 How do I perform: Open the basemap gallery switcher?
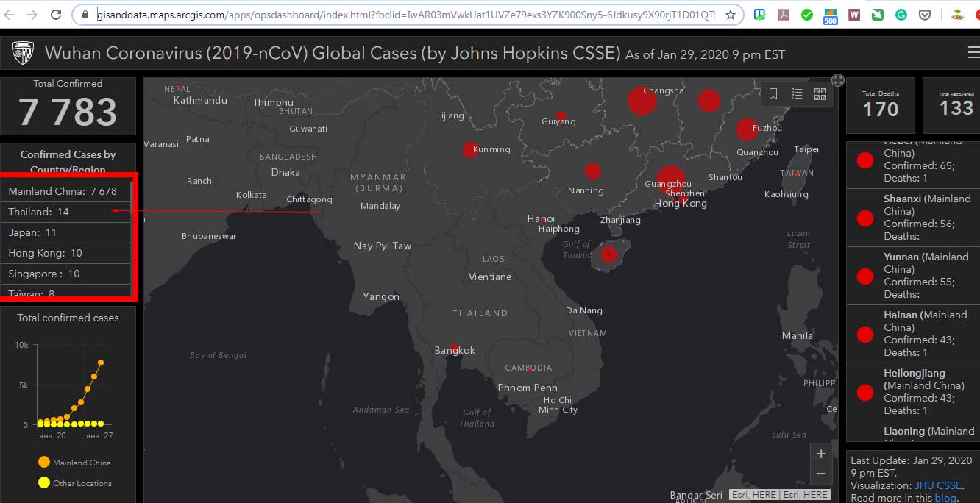pos(820,94)
